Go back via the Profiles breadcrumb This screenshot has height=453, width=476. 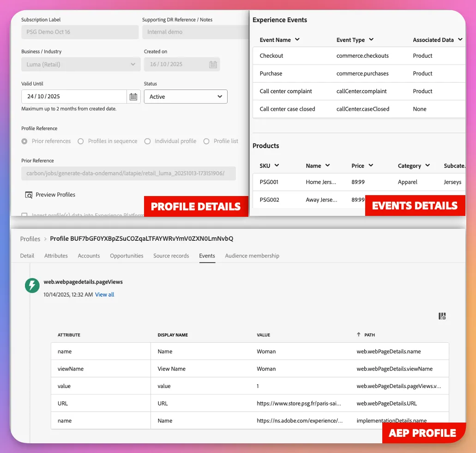click(x=30, y=239)
